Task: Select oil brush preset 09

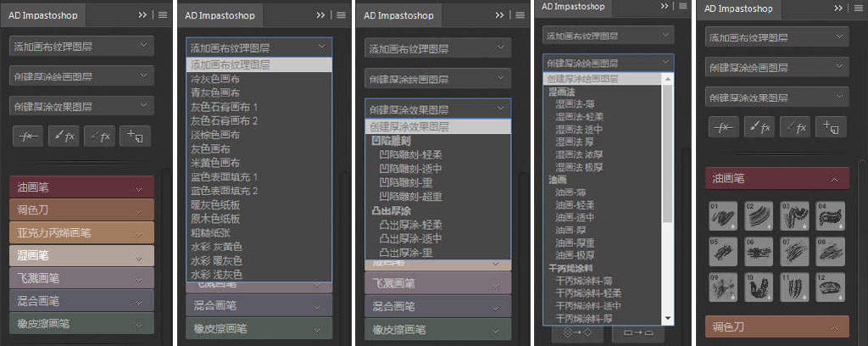Action: 723,287
